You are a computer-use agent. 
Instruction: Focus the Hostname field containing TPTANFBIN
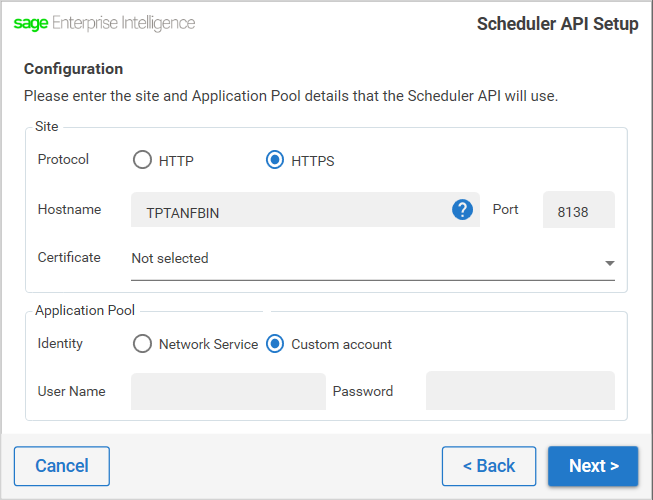click(305, 209)
